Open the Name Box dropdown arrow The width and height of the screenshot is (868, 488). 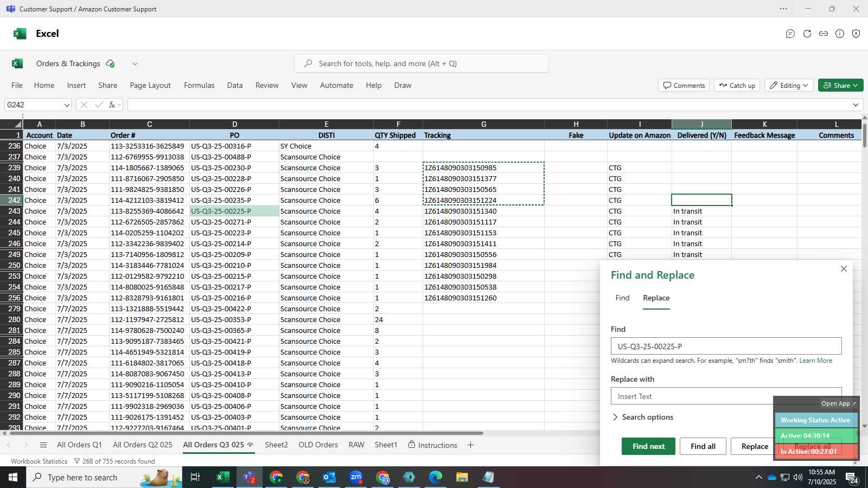pyautogui.click(x=67, y=105)
